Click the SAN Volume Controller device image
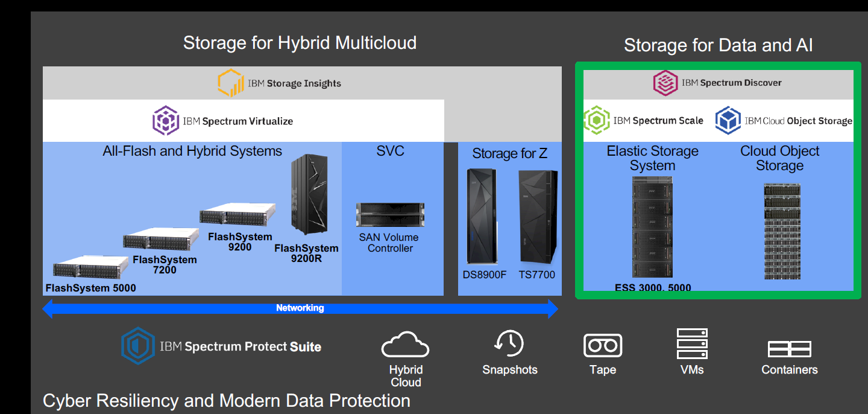This screenshot has height=414, width=868. point(391,215)
